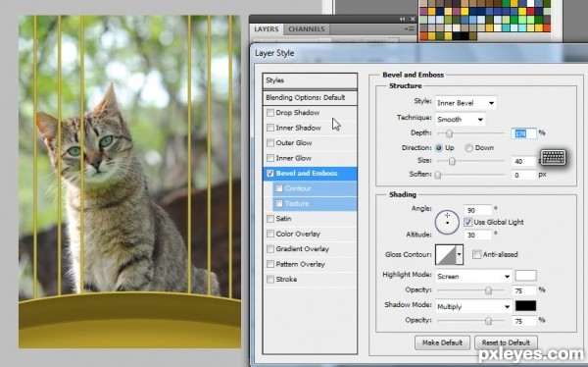Viewport: 588px width, 367px height.
Task: Tick the Pattern Overlay checkbox
Action: (270, 264)
